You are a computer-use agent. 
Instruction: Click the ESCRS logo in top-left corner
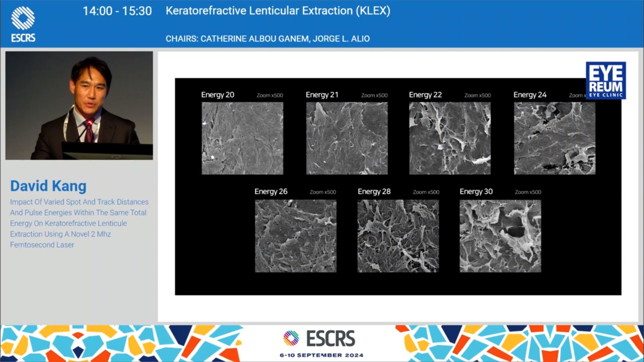[23, 24]
